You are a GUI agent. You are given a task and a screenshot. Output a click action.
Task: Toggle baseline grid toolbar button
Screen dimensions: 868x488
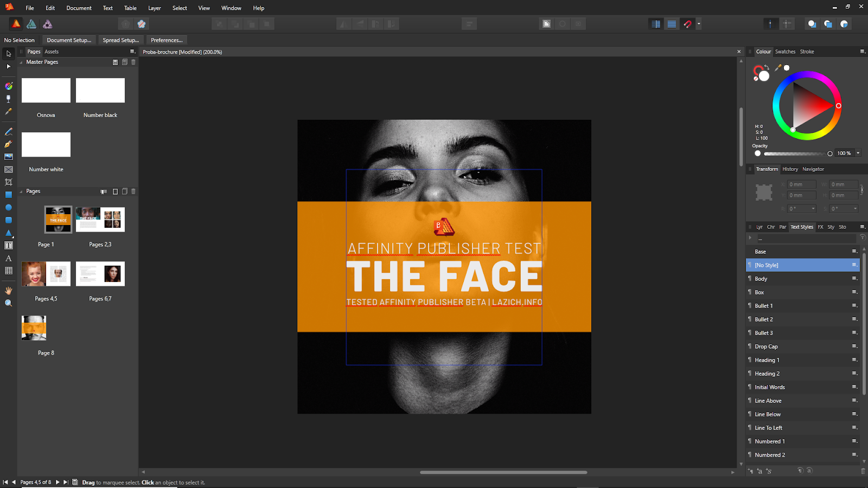point(672,24)
